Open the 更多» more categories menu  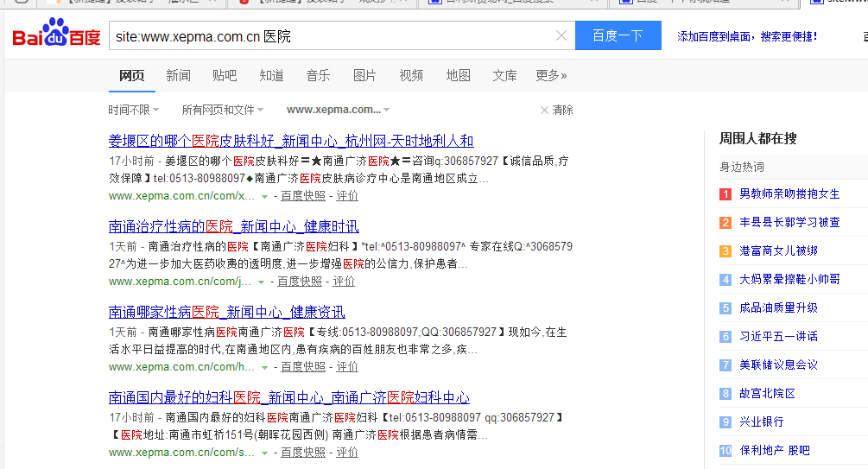[x=551, y=76]
